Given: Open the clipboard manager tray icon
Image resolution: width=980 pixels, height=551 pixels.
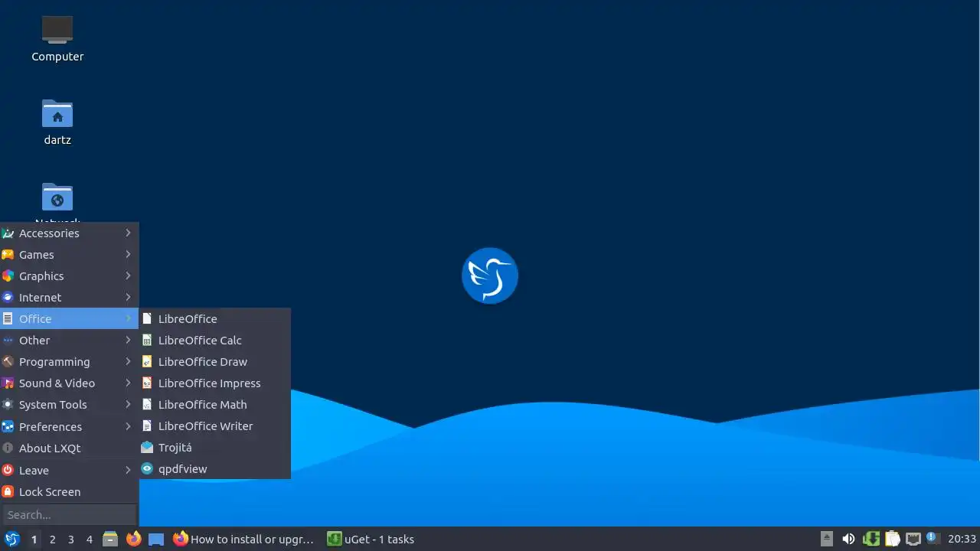Looking at the screenshot, I should [x=892, y=539].
